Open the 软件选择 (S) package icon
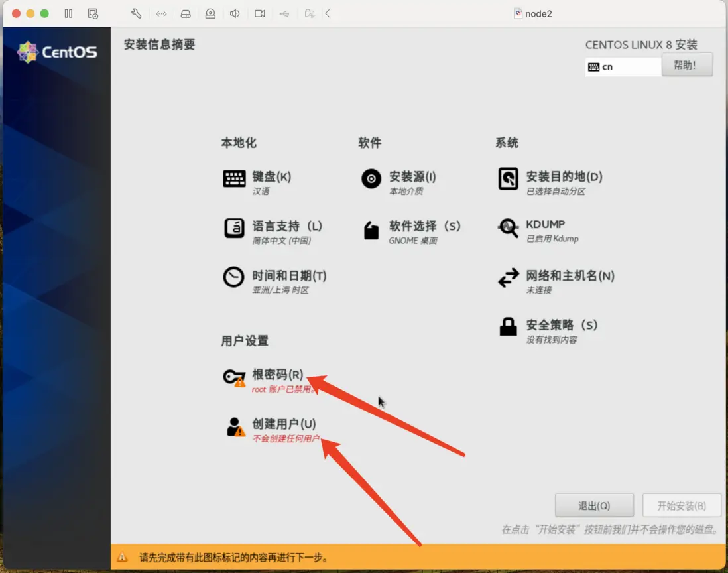 point(371,230)
